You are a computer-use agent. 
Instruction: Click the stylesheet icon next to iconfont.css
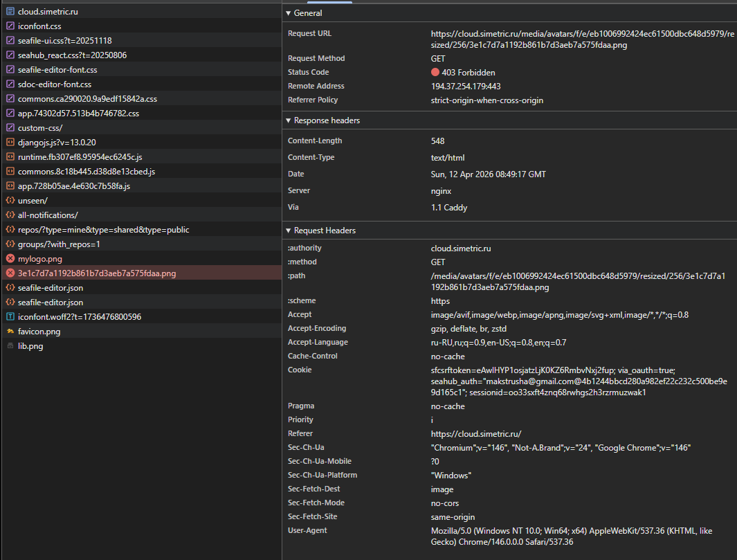tap(10, 26)
